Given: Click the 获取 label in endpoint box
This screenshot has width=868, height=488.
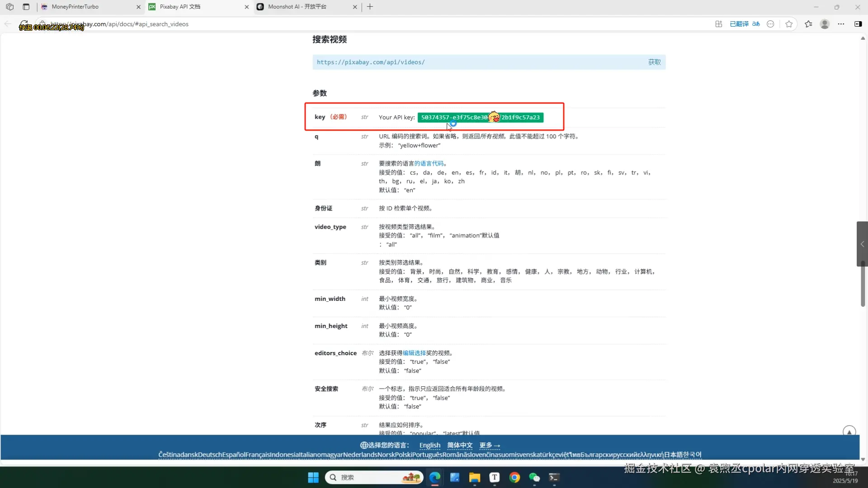Looking at the screenshot, I should pyautogui.click(x=654, y=62).
